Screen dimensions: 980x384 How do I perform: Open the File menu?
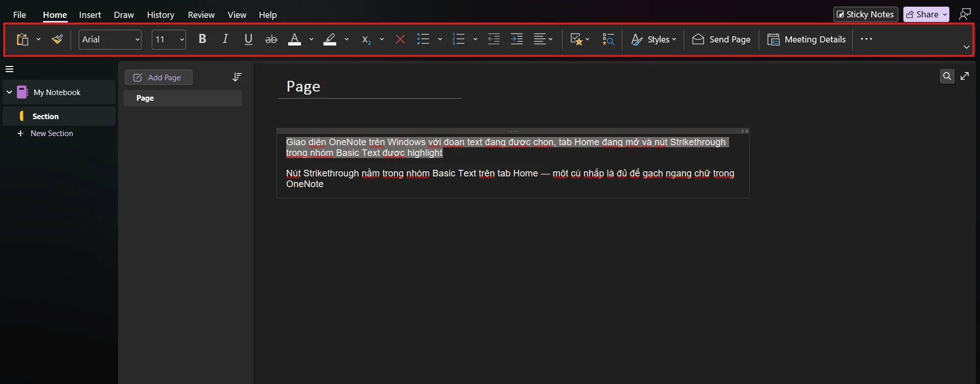[x=19, y=15]
